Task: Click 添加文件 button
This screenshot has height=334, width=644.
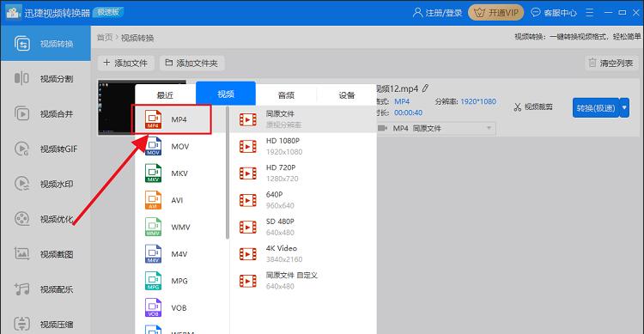Action: 125,63
